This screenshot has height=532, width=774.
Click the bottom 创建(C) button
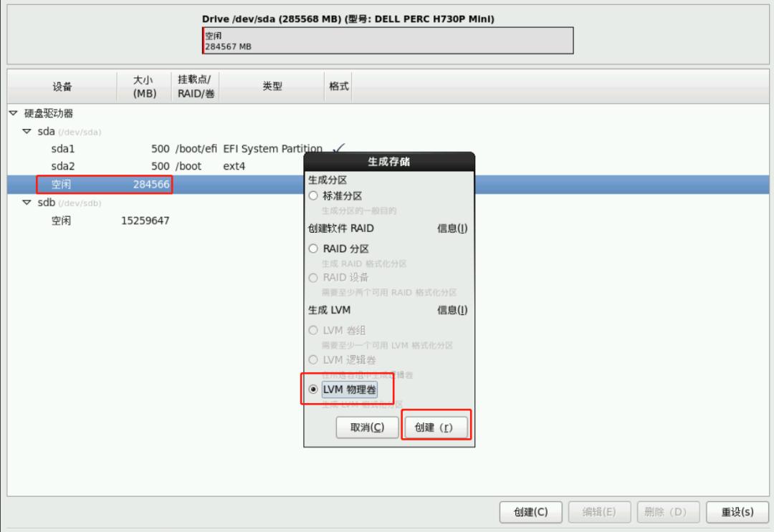click(x=531, y=512)
